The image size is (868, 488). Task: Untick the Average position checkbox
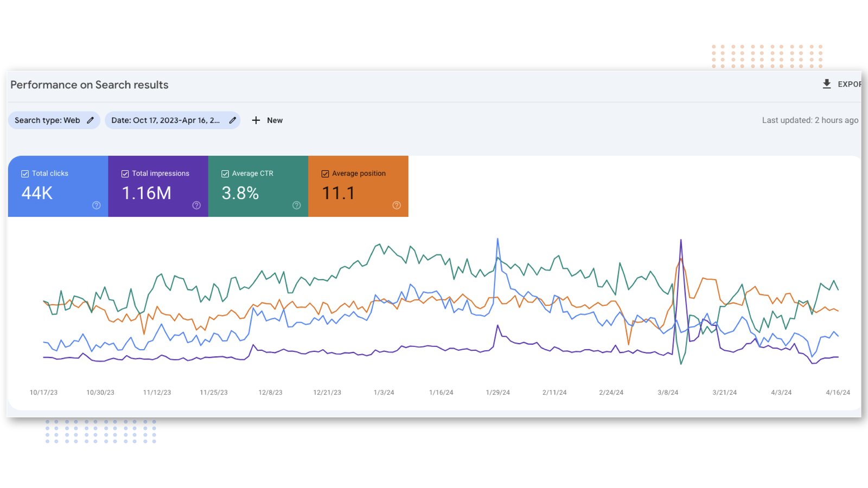click(x=325, y=174)
